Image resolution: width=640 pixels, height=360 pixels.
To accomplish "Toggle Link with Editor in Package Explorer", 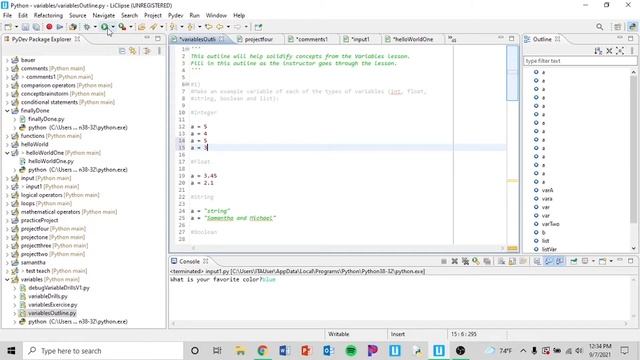I will click(133, 51).
